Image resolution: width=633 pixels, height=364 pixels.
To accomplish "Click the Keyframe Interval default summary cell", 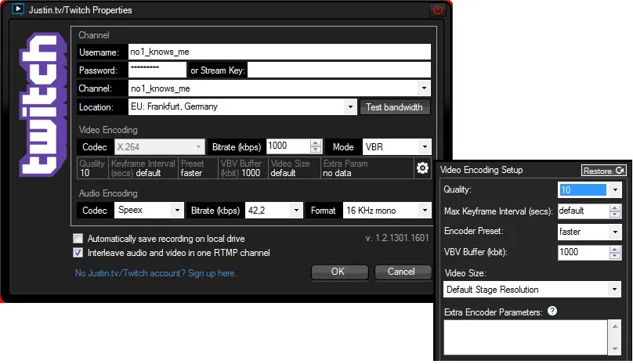I will (143, 168).
